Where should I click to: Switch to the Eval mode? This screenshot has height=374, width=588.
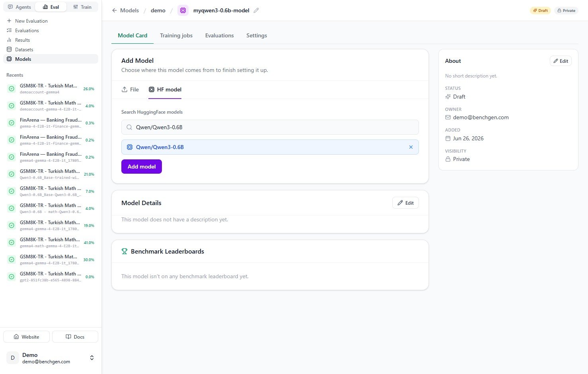click(51, 7)
